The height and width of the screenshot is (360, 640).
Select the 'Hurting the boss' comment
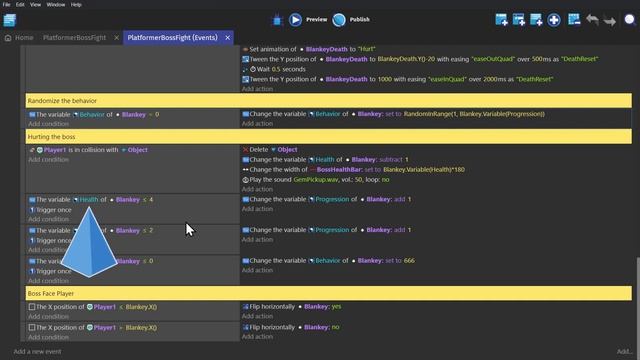[x=329, y=136]
